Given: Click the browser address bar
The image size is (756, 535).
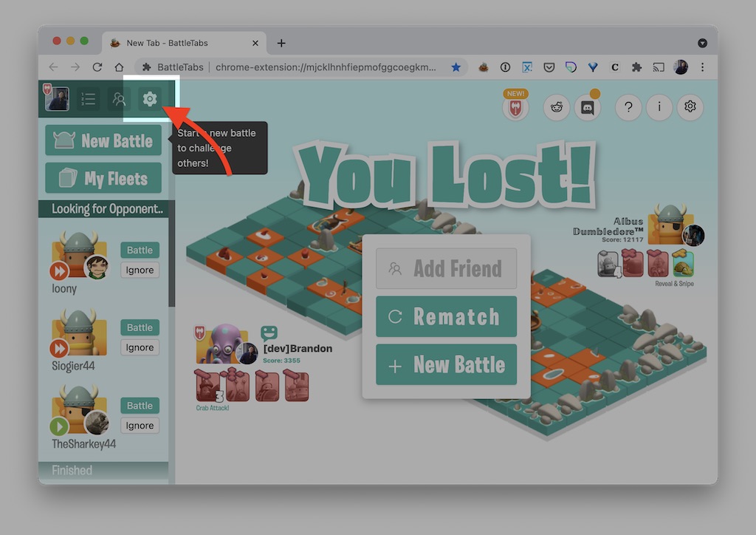Looking at the screenshot, I should click(301, 67).
